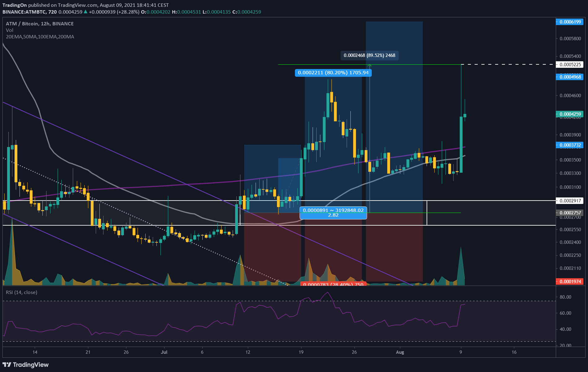Click the BINANCE:ATMBTC, 720 symbol header
Screen dimensions: 588x372
click(30, 12)
